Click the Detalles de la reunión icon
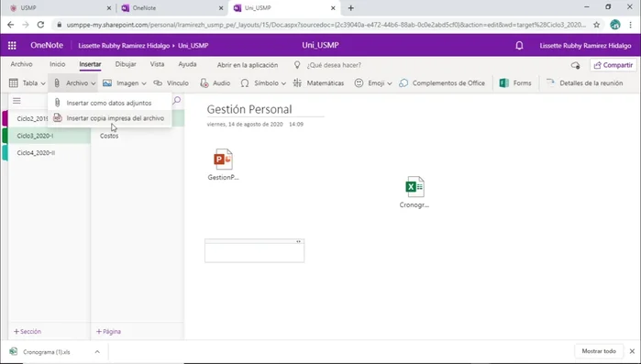641x364 pixels. (550, 83)
